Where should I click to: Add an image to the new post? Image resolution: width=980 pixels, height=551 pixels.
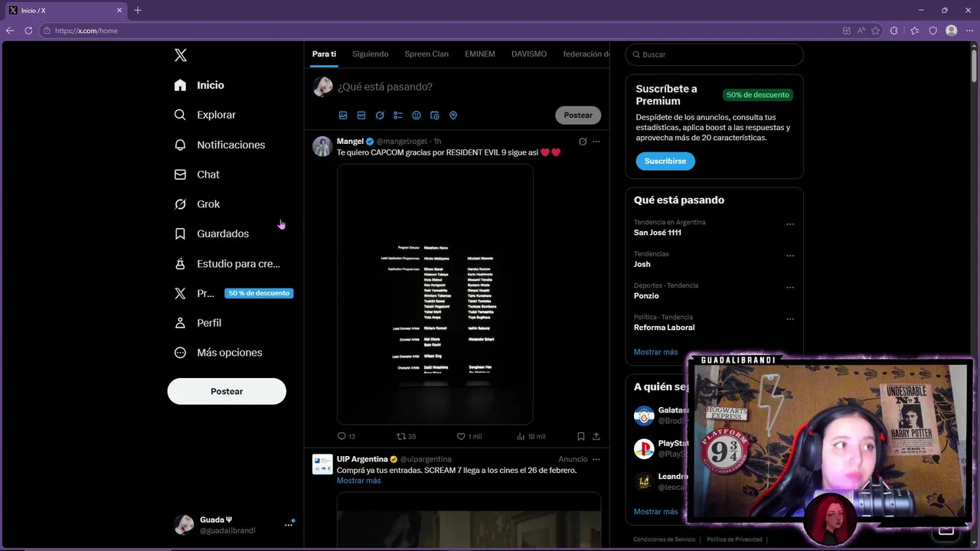pyautogui.click(x=343, y=116)
